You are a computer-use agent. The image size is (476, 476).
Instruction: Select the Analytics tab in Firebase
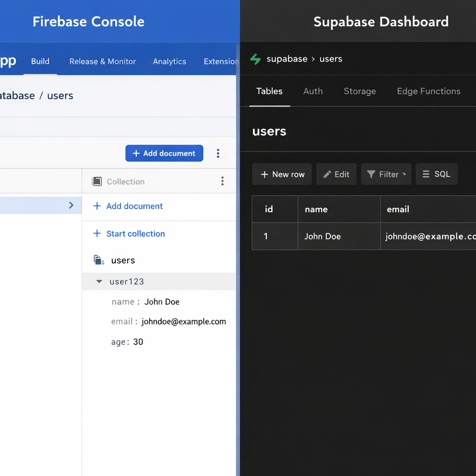pyautogui.click(x=169, y=61)
